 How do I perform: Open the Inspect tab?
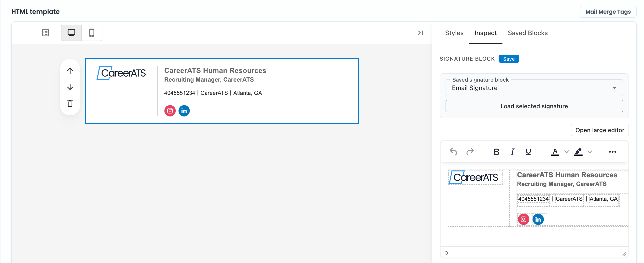[485, 33]
